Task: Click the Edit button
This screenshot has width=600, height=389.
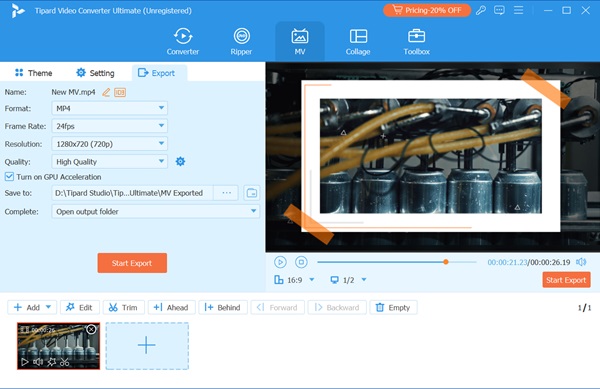Action: [80, 308]
